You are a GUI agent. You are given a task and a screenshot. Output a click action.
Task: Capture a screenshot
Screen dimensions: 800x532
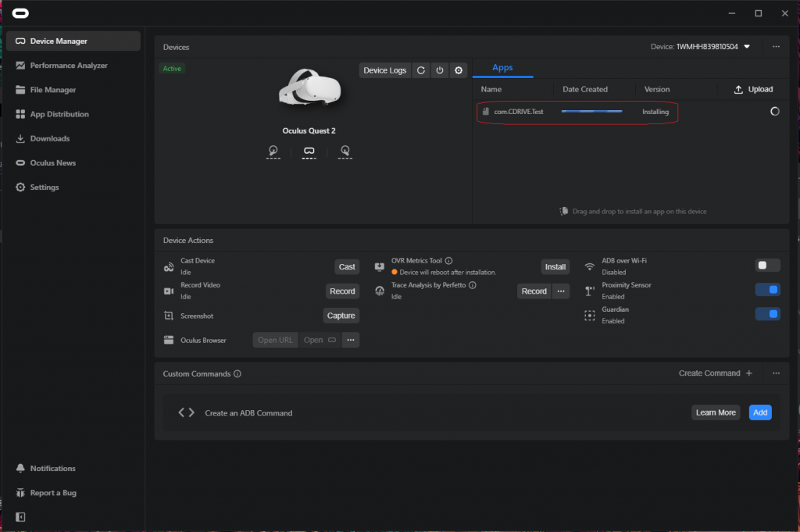point(341,316)
